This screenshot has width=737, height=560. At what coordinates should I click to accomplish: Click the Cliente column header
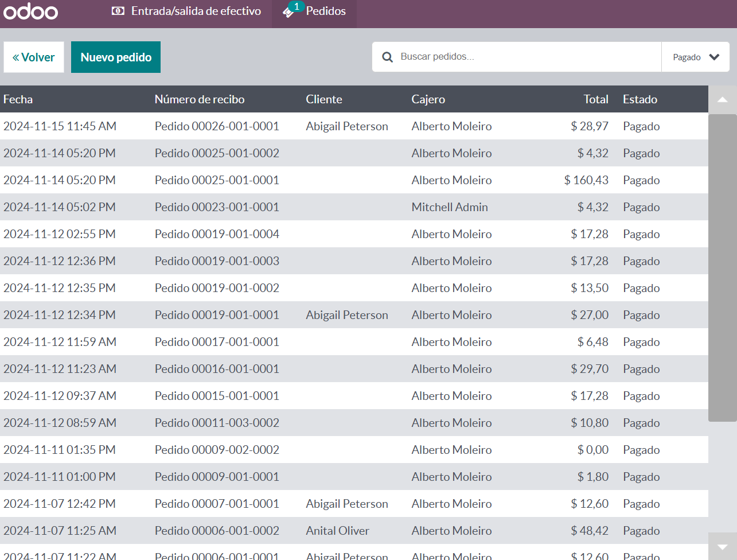coord(324,99)
